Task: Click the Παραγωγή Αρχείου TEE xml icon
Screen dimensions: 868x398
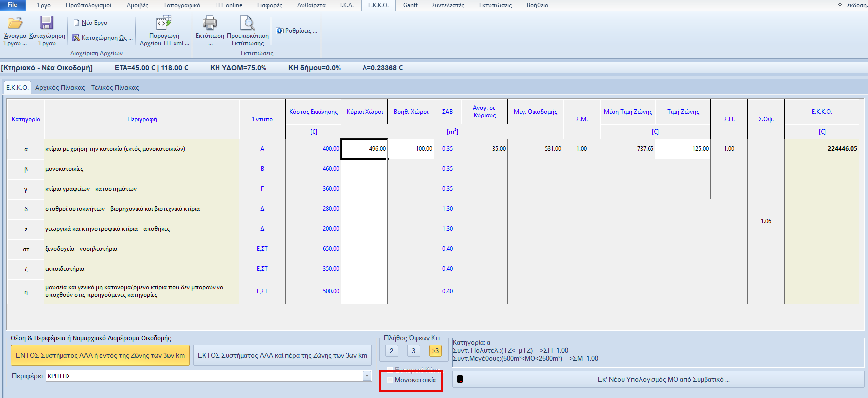Action: [x=164, y=23]
